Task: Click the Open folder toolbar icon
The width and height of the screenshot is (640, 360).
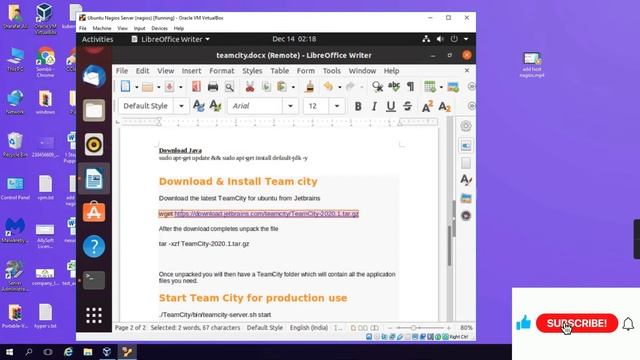Action: [147, 87]
